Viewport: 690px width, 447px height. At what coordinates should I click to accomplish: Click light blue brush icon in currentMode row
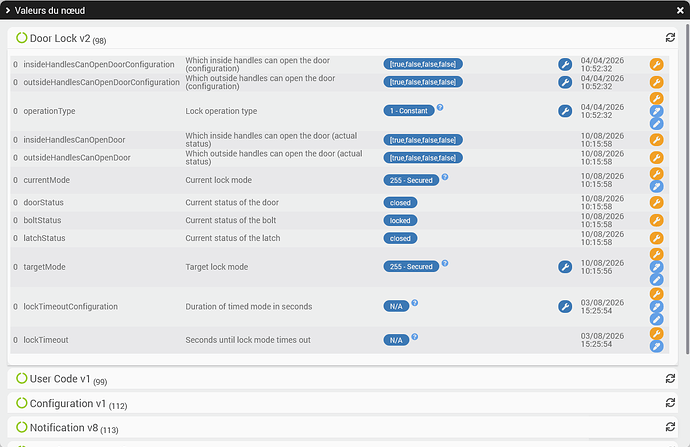click(657, 187)
